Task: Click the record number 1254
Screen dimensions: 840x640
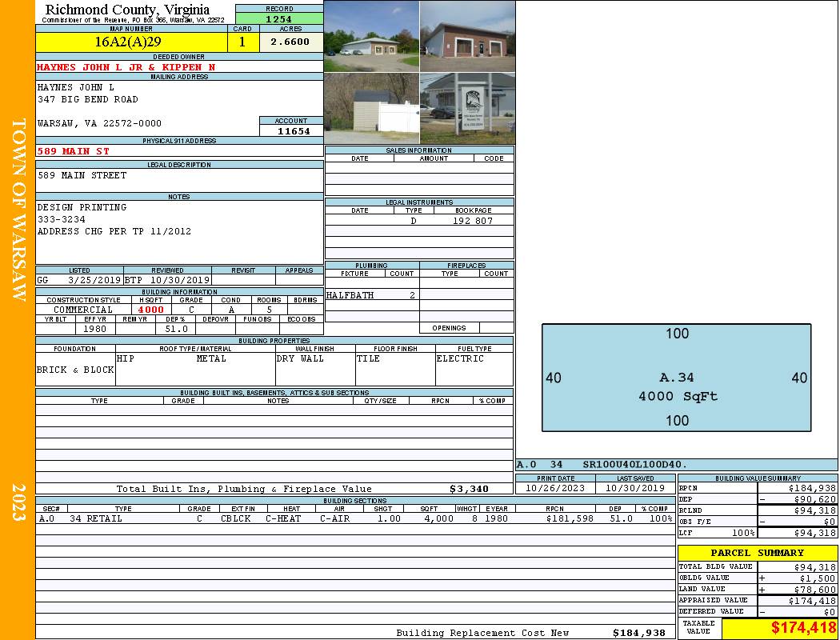Action: tap(279, 18)
